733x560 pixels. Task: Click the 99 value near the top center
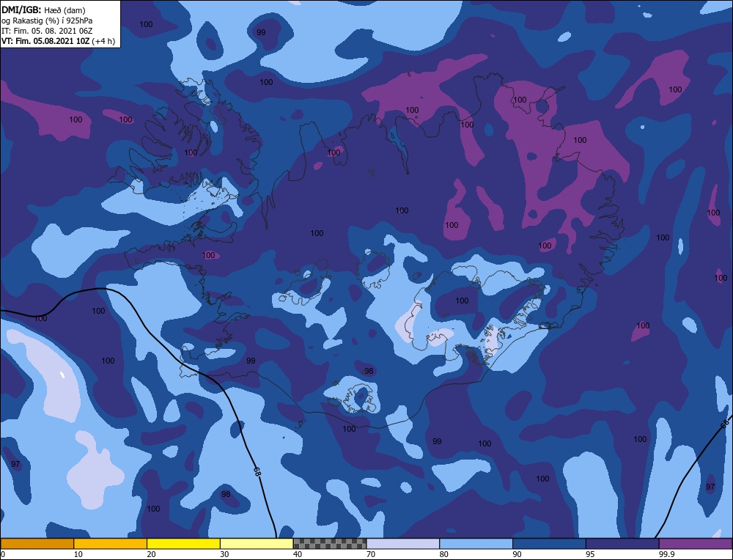pyautogui.click(x=262, y=32)
